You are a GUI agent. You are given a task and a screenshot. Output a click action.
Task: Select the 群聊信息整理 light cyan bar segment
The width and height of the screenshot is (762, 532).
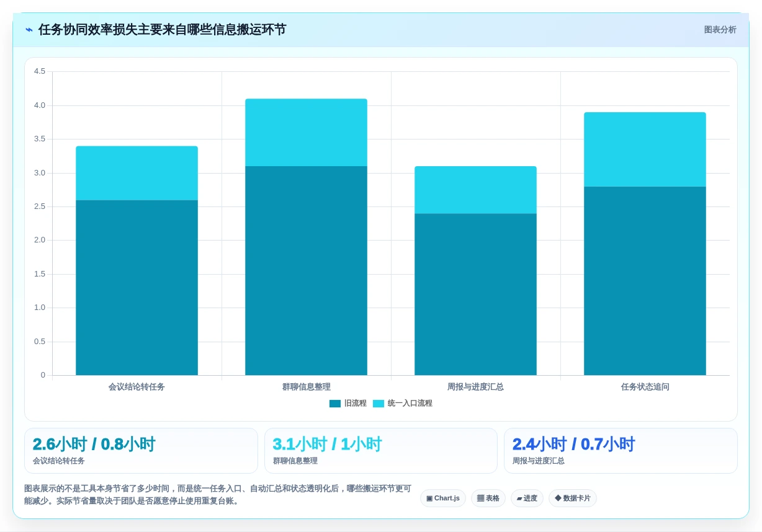(306, 133)
